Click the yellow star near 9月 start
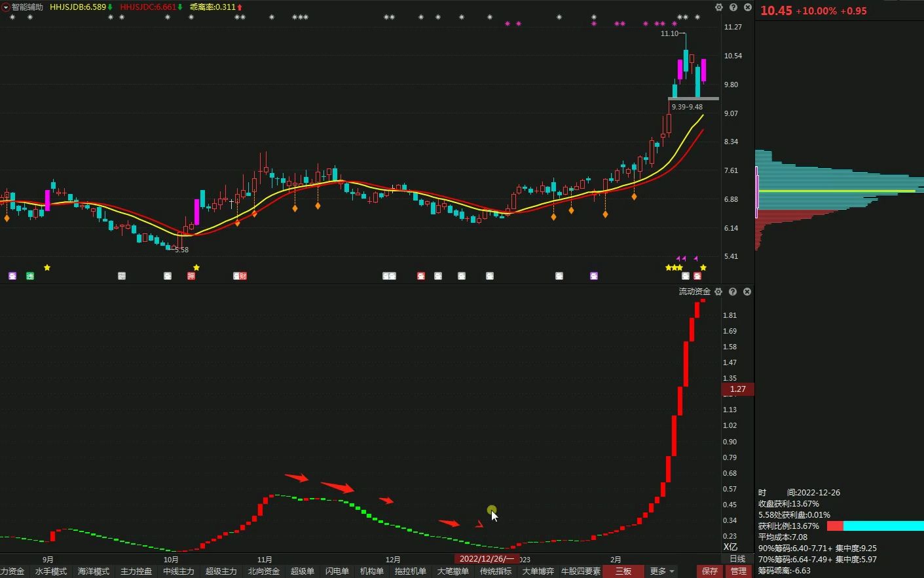Image resolution: width=924 pixels, height=578 pixels. (x=47, y=267)
